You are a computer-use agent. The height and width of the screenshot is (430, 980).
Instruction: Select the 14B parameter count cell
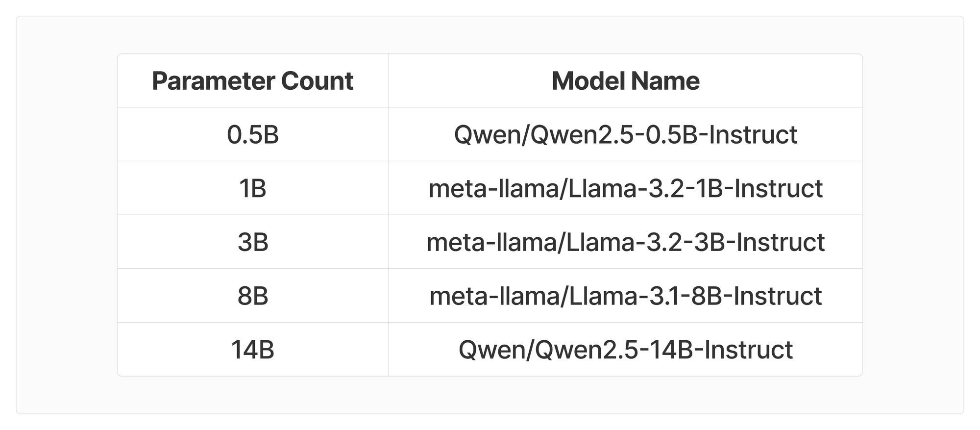click(253, 350)
